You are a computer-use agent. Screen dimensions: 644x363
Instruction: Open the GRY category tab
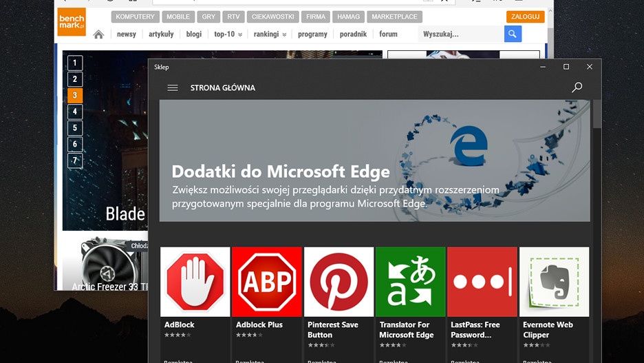pos(208,17)
